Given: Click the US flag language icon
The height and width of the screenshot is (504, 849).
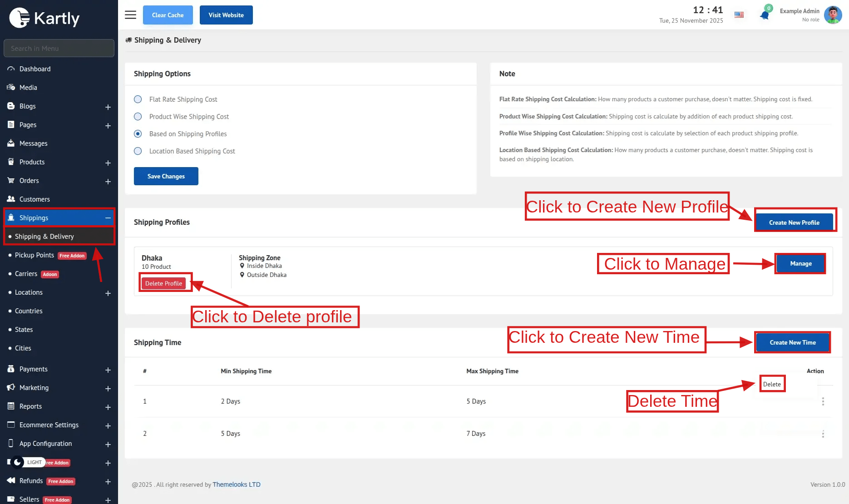Looking at the screenshot, I should (739, 15).
